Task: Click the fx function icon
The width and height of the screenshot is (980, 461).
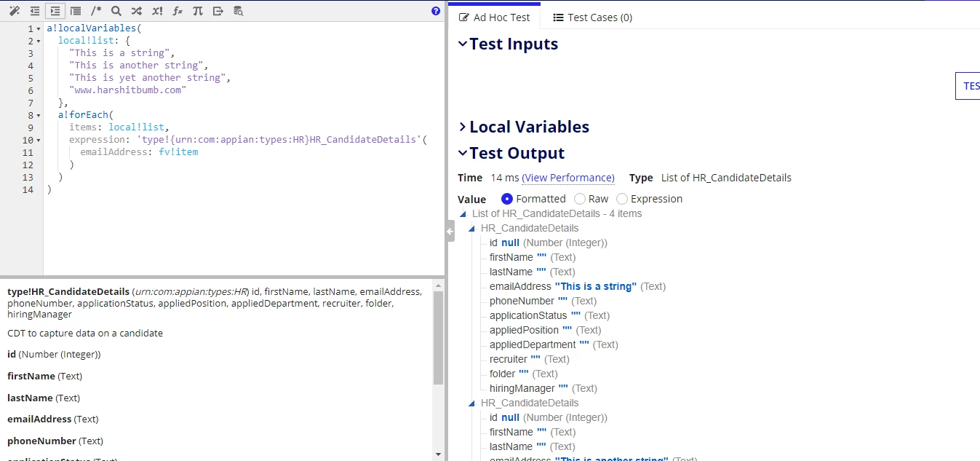Action: pyautogui.click(x=178, y=11)
